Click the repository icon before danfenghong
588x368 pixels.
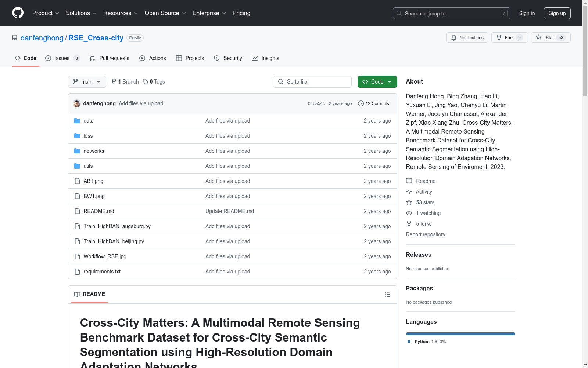(15, 38)
